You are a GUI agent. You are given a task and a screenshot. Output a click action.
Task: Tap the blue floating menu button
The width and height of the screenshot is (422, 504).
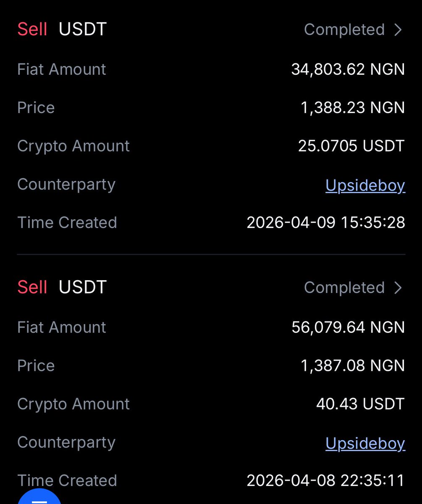[x=39, y=498]
